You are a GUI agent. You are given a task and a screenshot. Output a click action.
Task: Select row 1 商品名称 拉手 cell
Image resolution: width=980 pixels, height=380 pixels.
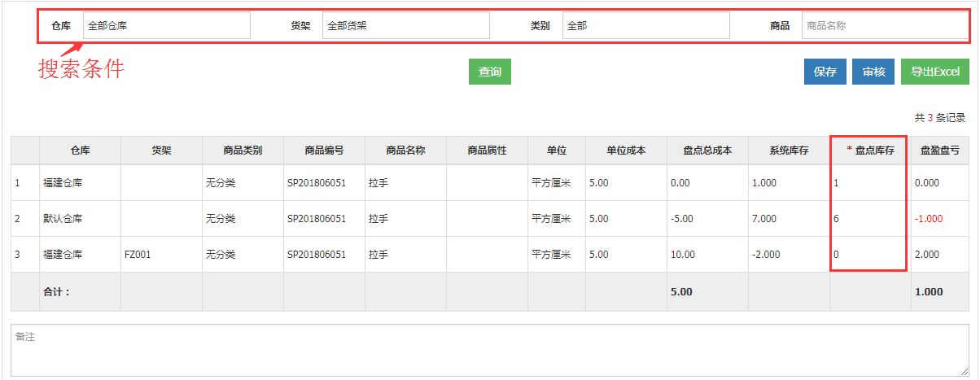[x=378, y=183]
